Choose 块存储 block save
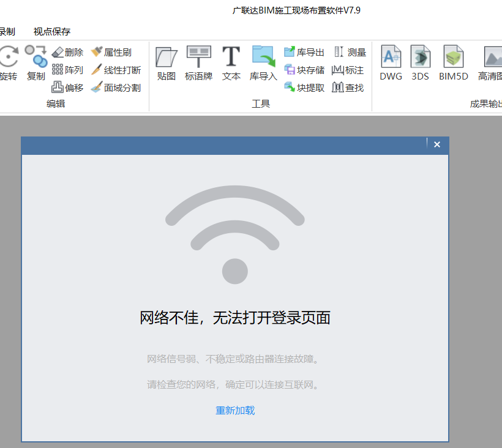This screenshot has width=502, height=448. (x=304, y=70)
